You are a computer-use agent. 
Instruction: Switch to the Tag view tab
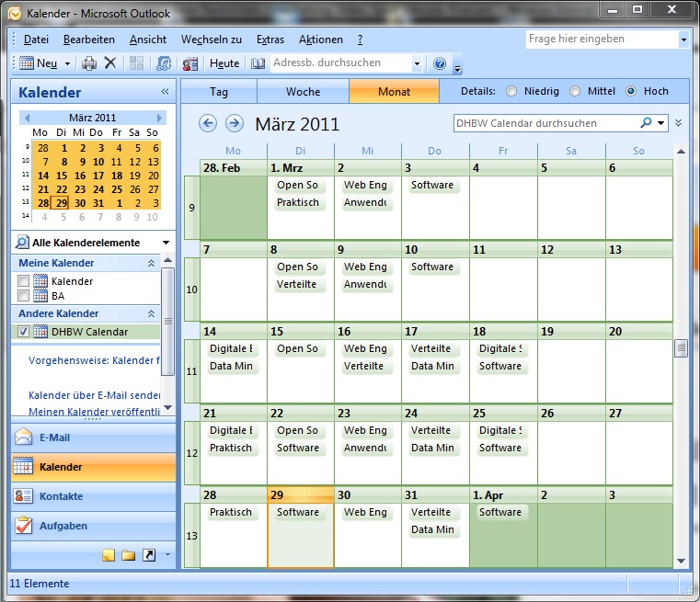click(x=219, y=91)
